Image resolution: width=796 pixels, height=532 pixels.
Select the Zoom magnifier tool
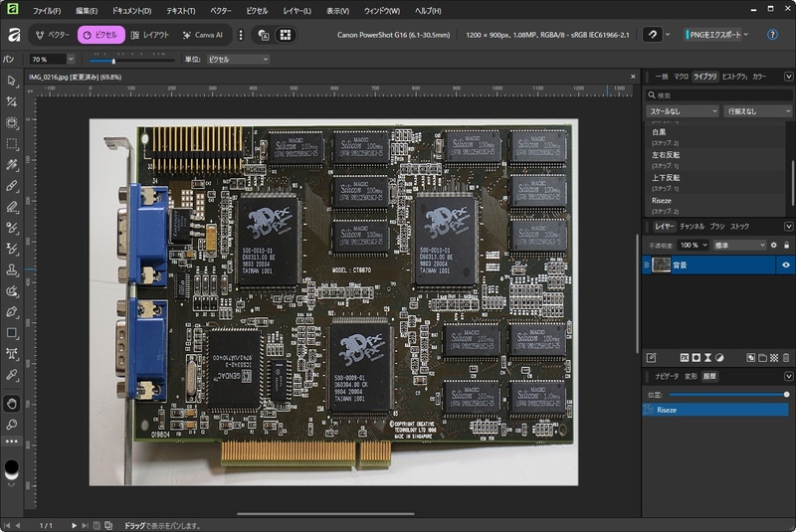click(x=12, y=425)
